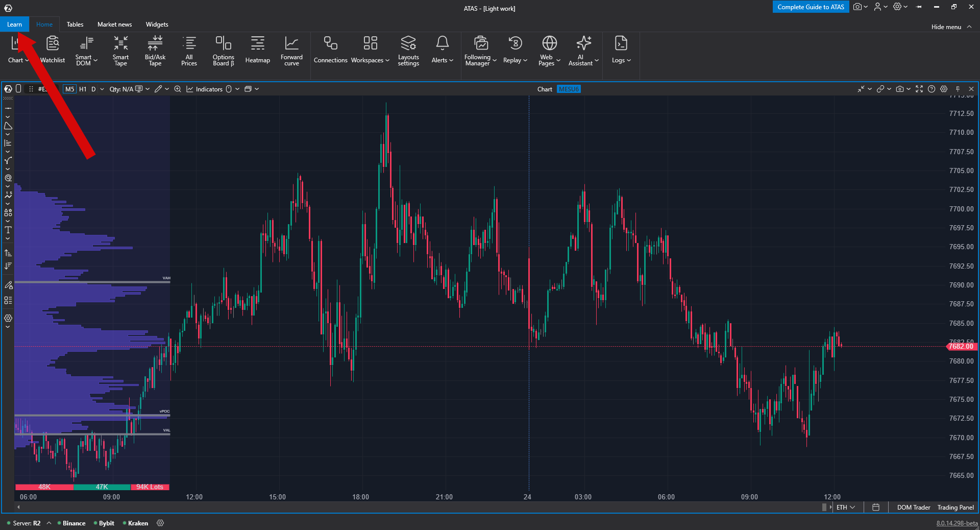Open the chart link-group chain icon
Screen dimensions: 980x530
(x=880, y=89)
